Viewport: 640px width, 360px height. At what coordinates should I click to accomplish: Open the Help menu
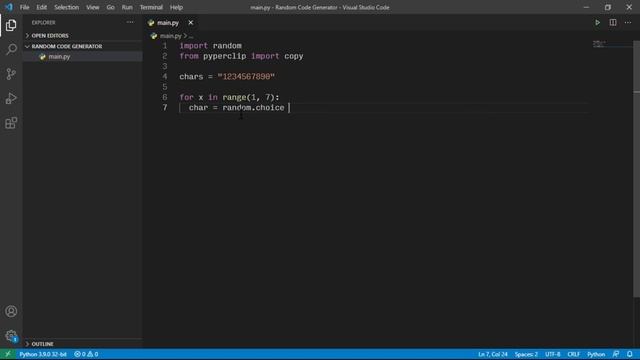click(176, 7)
